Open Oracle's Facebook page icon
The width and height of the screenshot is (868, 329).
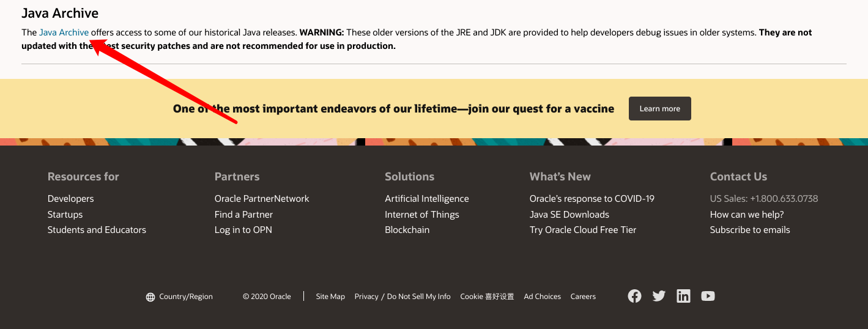pyautogui.click(x=634, y=296)
